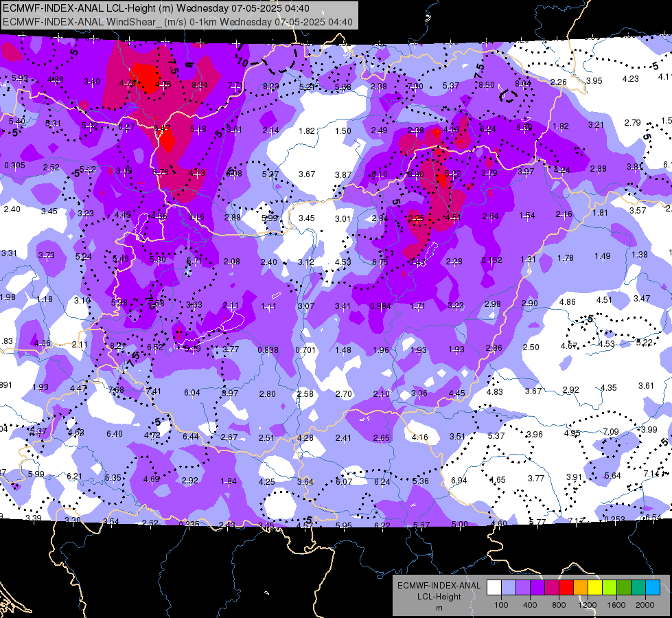Click the white swatch in the LCL-Height legend
This screenshot has height=618, width=672.
[494, 588]
